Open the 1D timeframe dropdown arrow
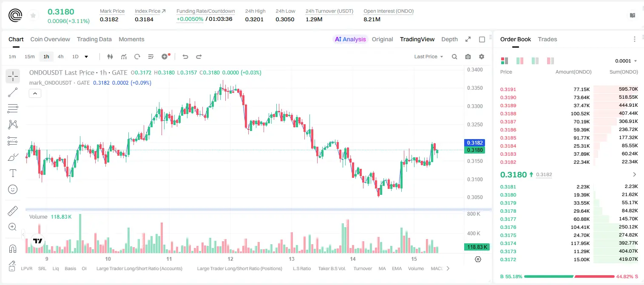Viewport: 644px width, 285px height. [x=86, y=57]
